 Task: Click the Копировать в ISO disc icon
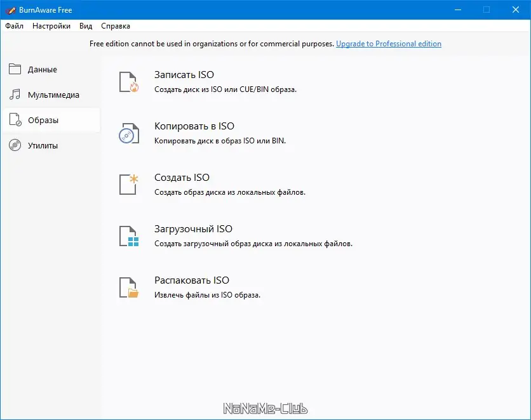[129, 133]
